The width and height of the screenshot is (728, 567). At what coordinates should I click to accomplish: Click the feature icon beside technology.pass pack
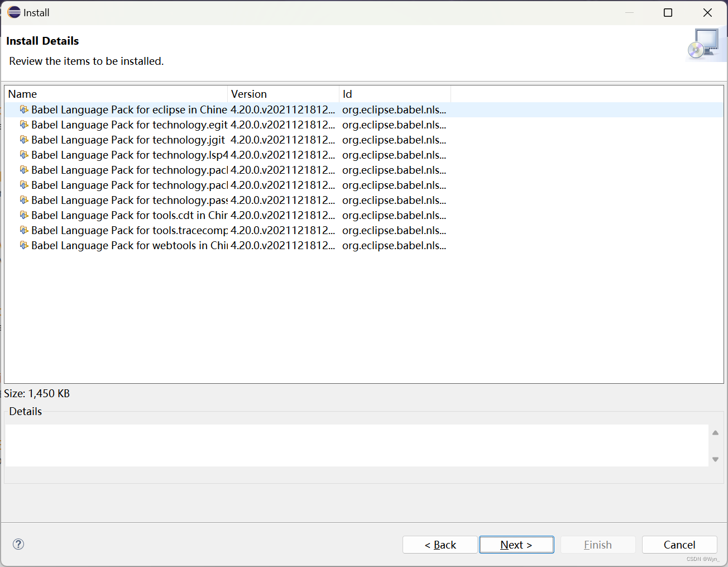24,200
